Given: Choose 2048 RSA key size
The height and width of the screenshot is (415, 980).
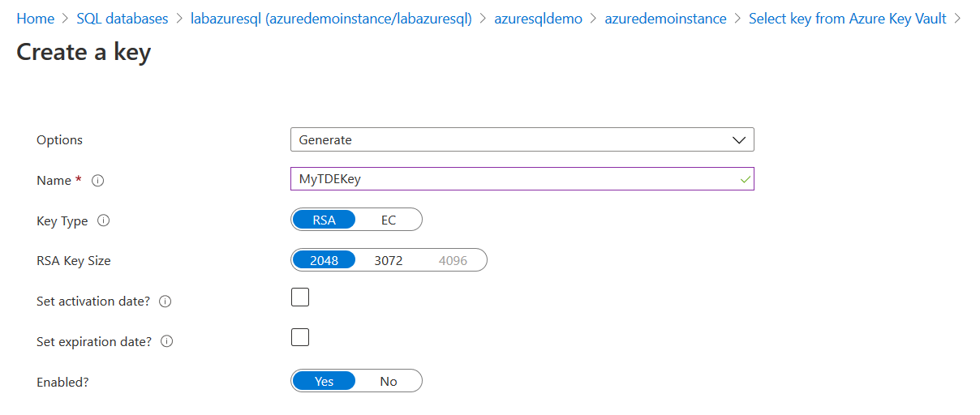Looking at the screenshot, I should click(x=324, y=260).
